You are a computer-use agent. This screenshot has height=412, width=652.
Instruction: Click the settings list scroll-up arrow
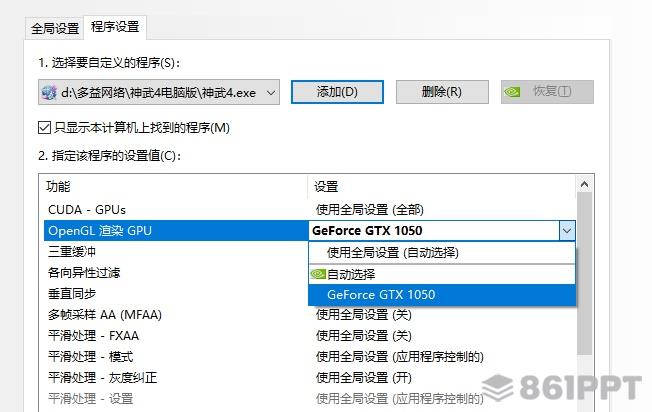coord(585,184)
